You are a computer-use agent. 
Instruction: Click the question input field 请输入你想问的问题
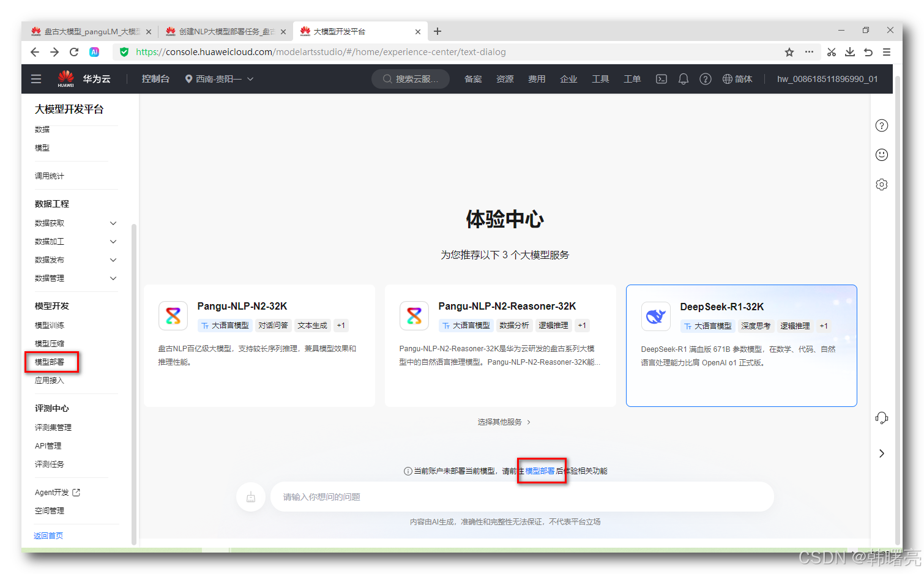tap(522, 497)
